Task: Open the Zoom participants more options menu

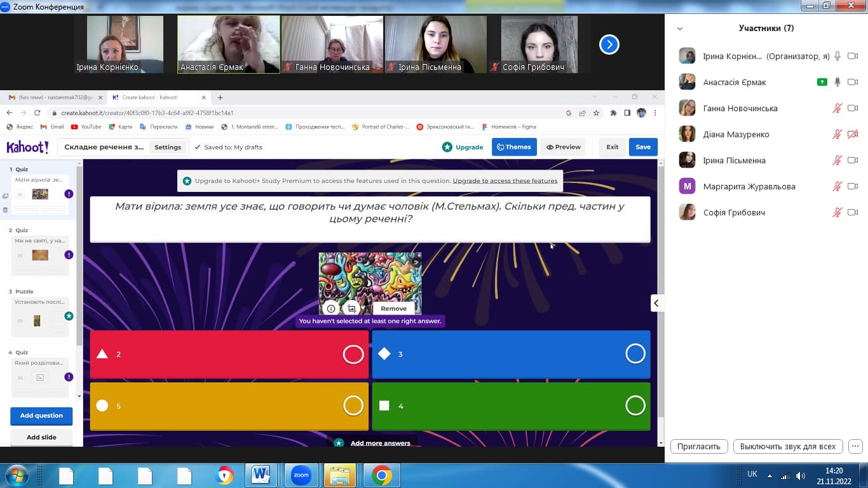Action: [x=855, y=446]
